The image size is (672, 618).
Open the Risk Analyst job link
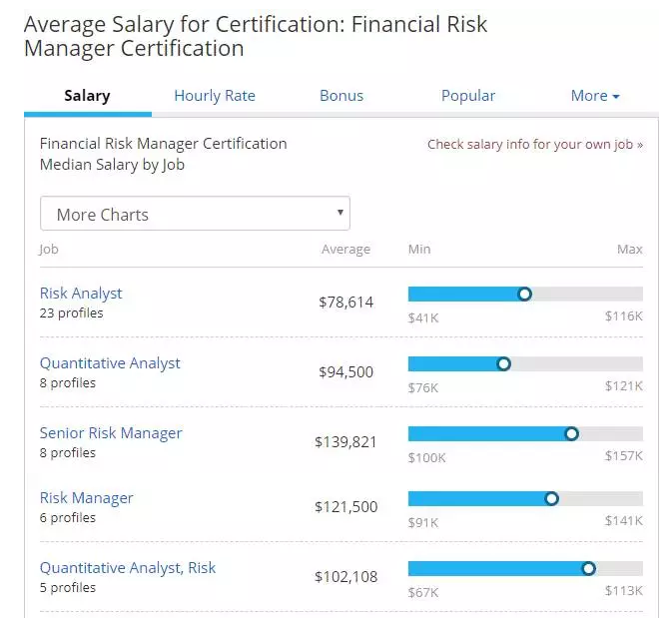pyautogui.click(x=81, y=294)
